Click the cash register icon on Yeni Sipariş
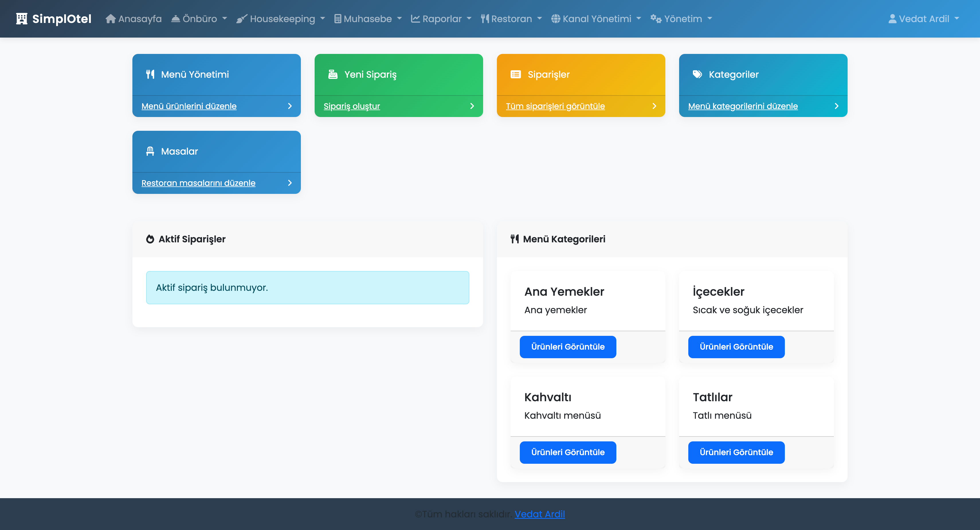Screen dimensions: 980x530 click(333, 74)
